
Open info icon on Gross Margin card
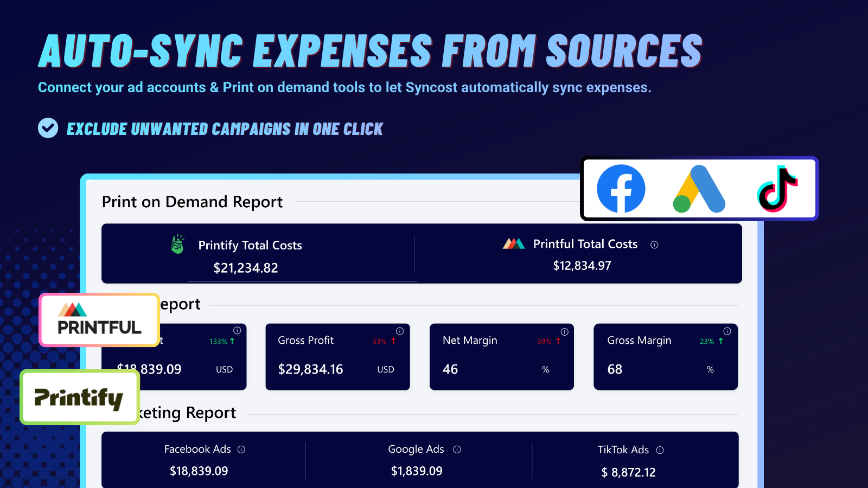[x=727, y=331]
